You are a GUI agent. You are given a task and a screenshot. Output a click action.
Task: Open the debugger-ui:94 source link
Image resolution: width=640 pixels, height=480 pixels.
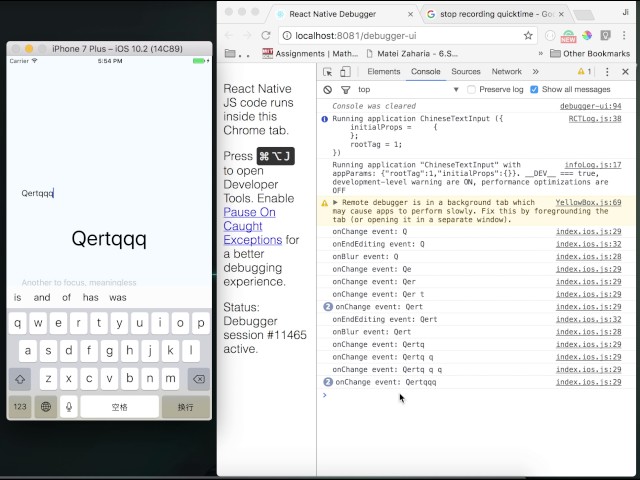click(591, 106)
